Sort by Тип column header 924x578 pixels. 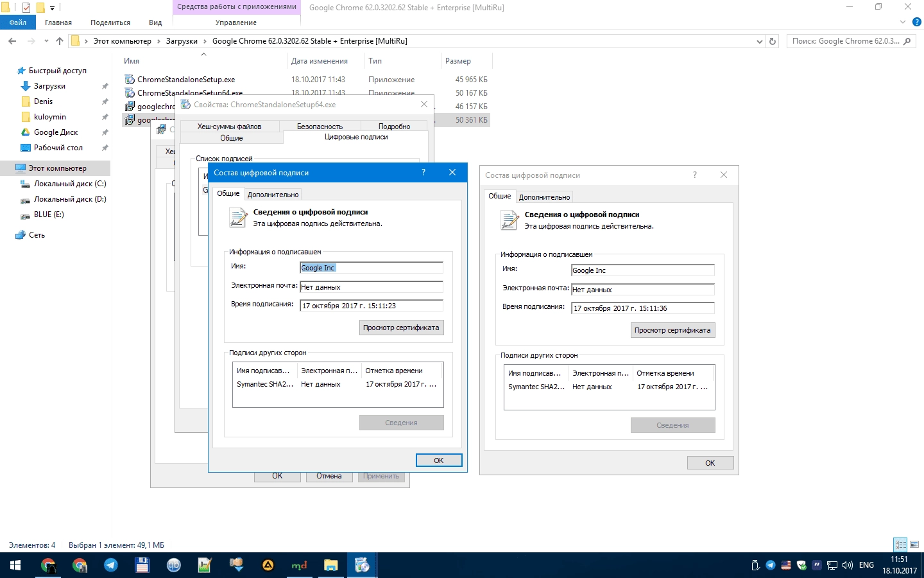[x=402, y=61]
